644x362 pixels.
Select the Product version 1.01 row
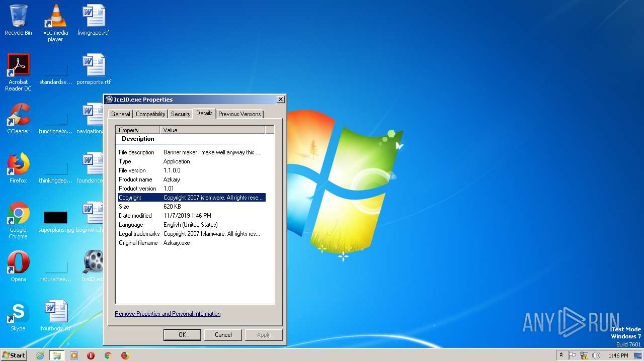click(192, 189)
